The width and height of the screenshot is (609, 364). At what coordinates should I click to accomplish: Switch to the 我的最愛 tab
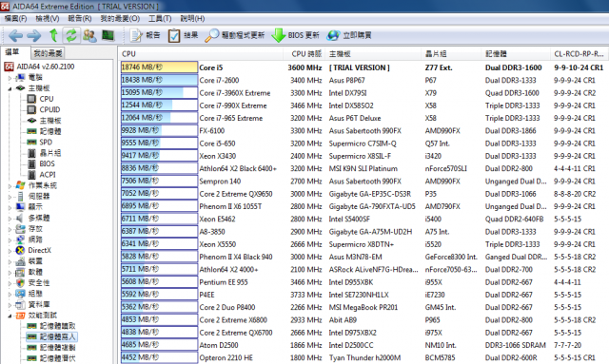[x=48, y=53]
